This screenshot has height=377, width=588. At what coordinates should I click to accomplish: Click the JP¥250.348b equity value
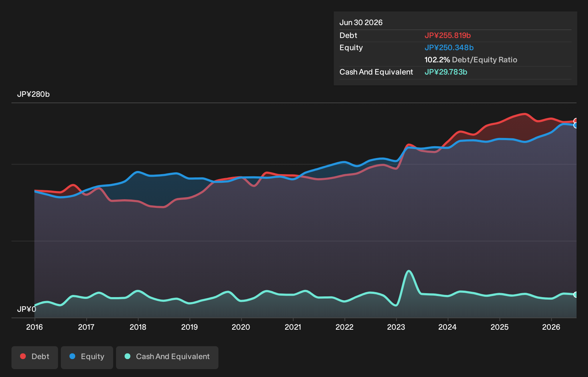[449, 48]
